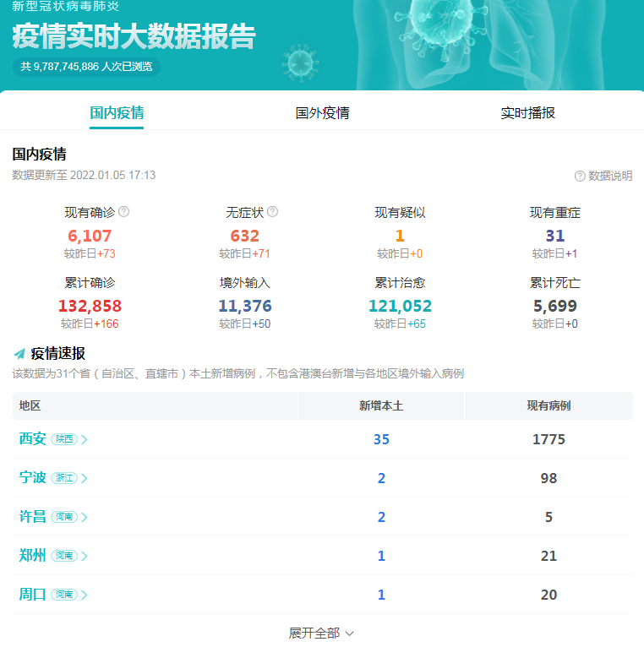Click the question mark icon next to 无症状
Viewport: 644px width, 658px height.
click(272, 212)
